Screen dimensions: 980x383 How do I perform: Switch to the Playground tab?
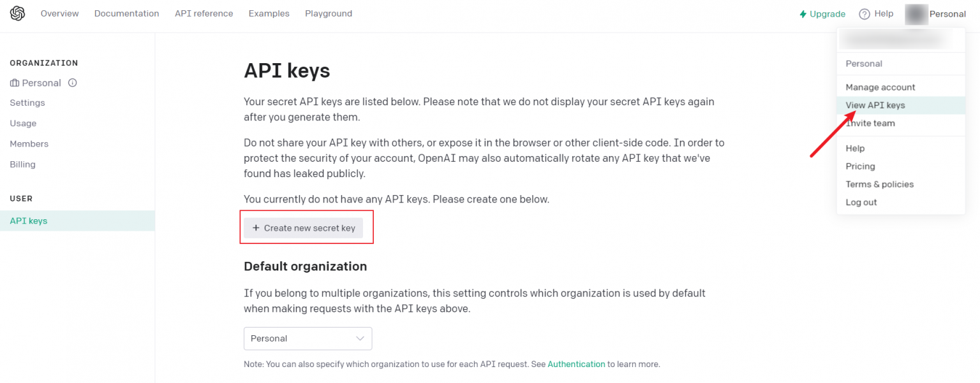click(x=328, y=13)
